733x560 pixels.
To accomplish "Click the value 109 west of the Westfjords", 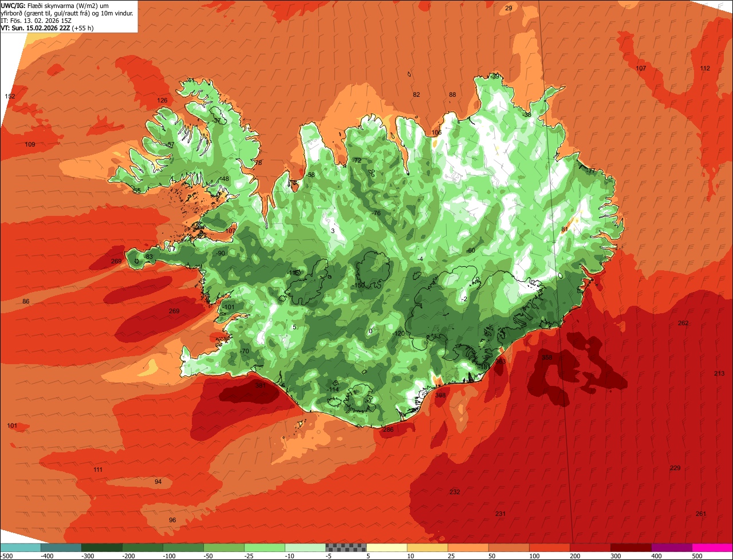I will click(30, 144).
